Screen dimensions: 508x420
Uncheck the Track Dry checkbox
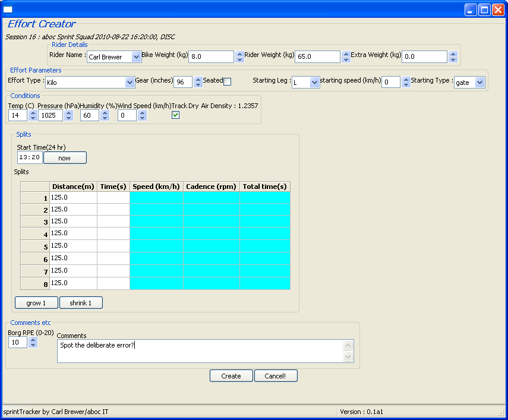pos(175,115)
